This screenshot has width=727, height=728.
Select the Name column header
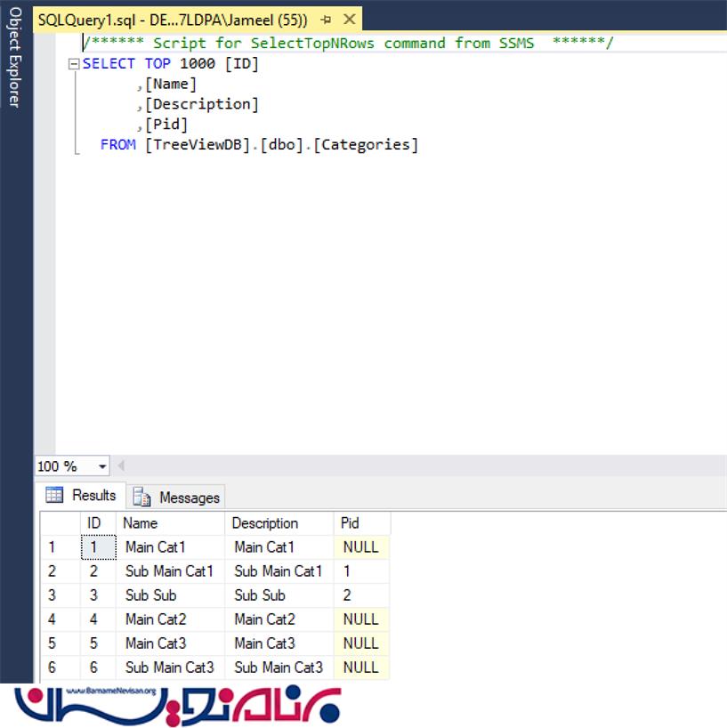[170, 523]
